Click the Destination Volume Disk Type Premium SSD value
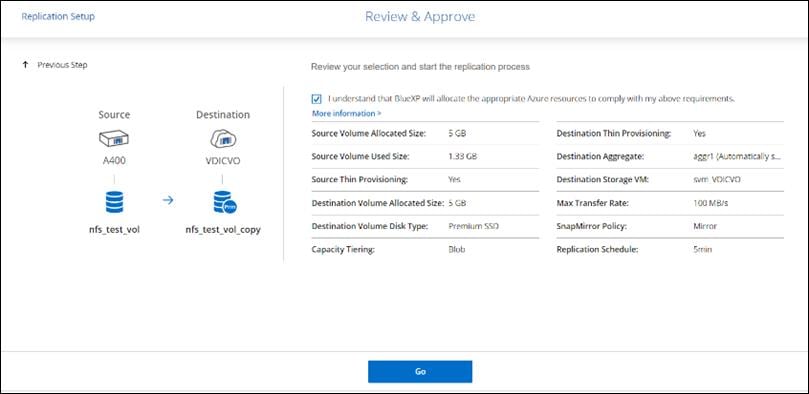 click(474, 226)
